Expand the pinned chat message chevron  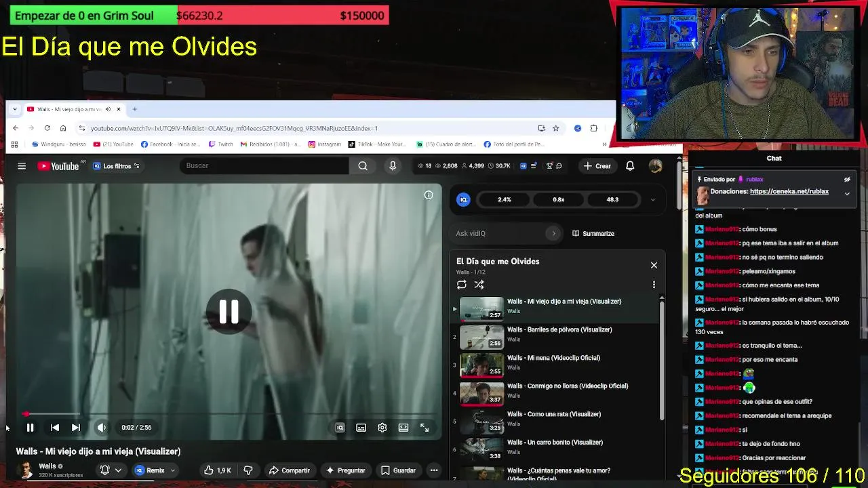coord(847,194)
